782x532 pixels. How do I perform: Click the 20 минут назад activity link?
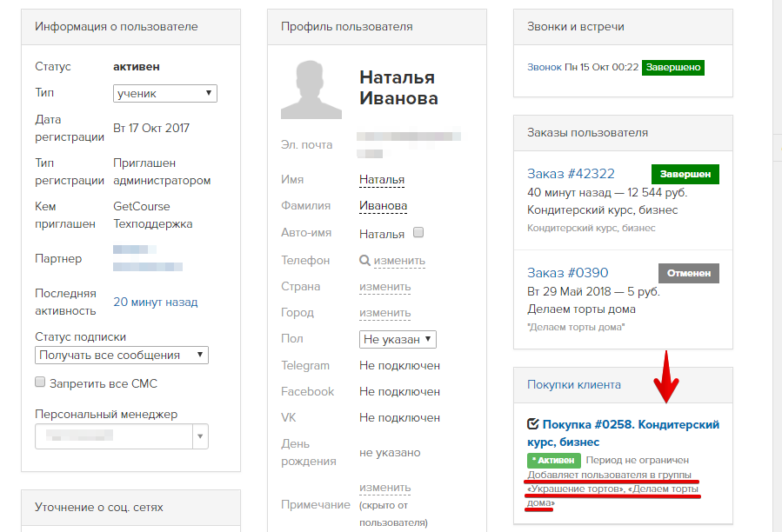(x=155, y=302)
